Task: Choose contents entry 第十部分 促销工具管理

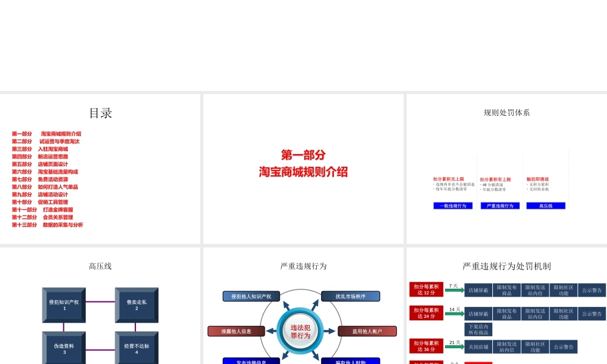Action: 40,202
